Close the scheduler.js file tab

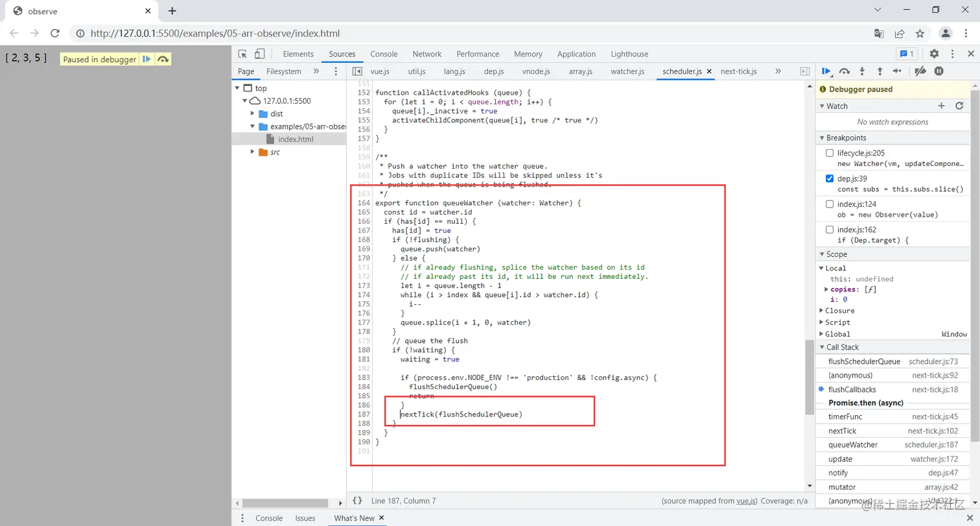(709, 71)
